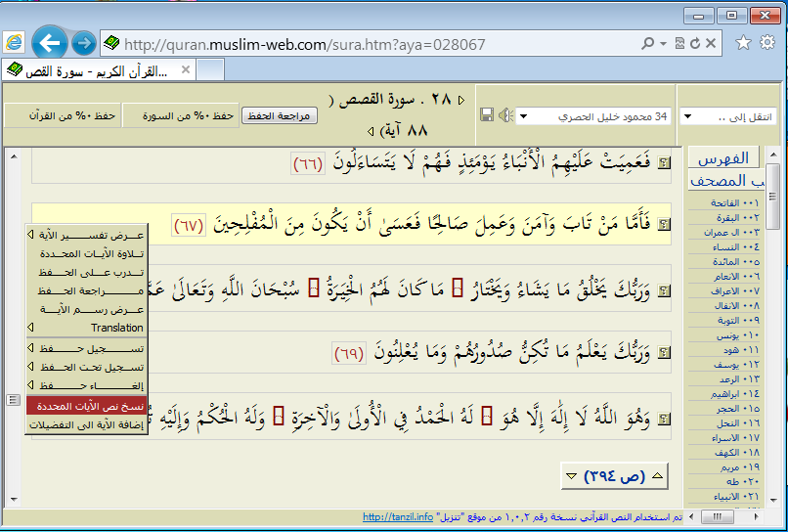This screenshot has width=788, height=532.
Task: Click the left pane scroll down arrow
Action: coord(14,500)
